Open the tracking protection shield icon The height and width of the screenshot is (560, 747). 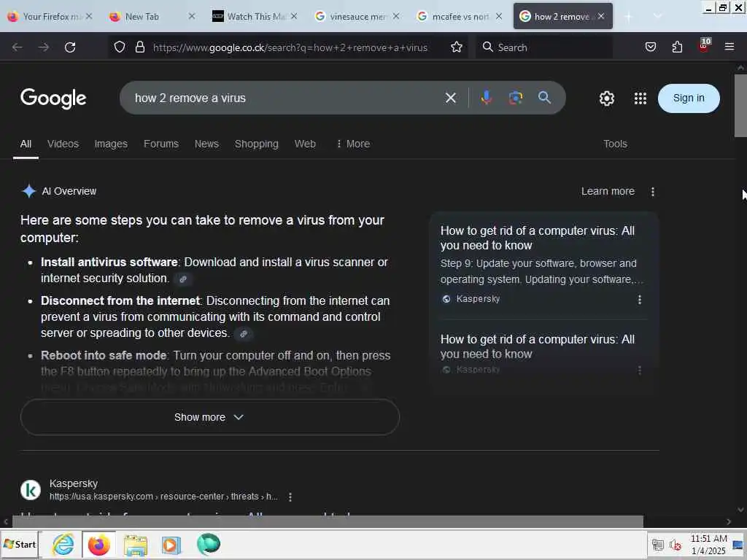pyautogui.click(x=120, y=47)
